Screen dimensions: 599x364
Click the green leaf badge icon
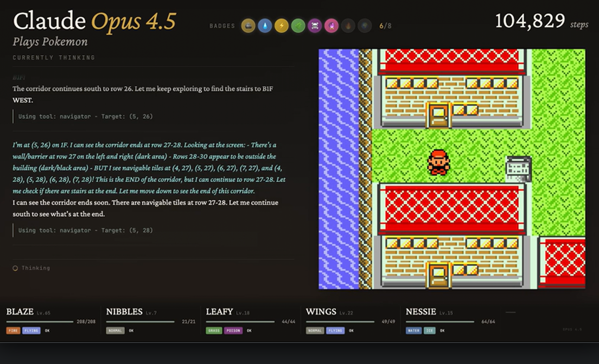(298, 25)
